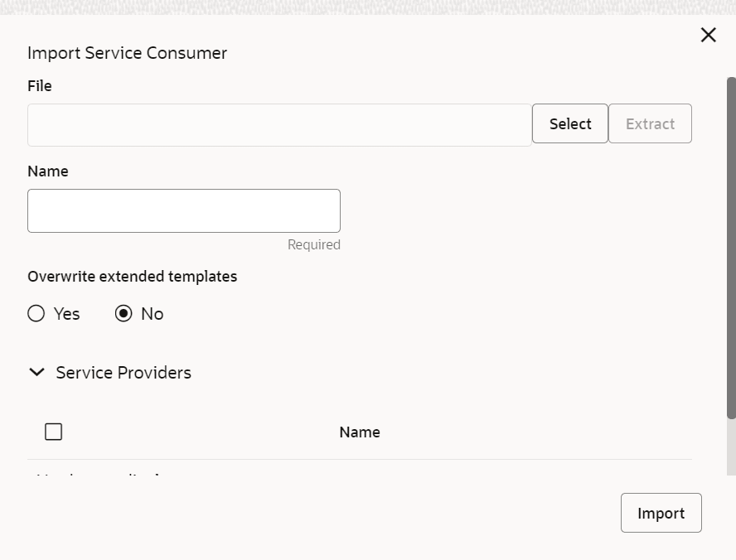
Task: Click the Name column header
Action: coord(360,432)
